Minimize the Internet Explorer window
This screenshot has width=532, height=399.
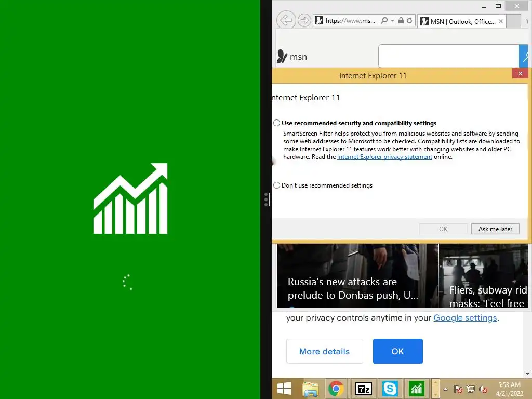click(x=484, y=6)
